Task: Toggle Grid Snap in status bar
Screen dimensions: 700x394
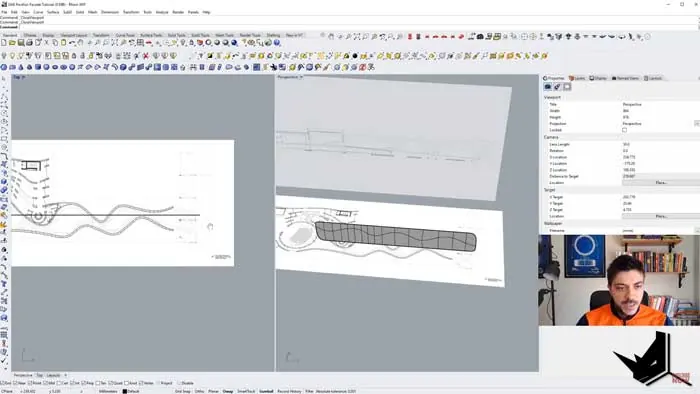Action: coord(183,391)
